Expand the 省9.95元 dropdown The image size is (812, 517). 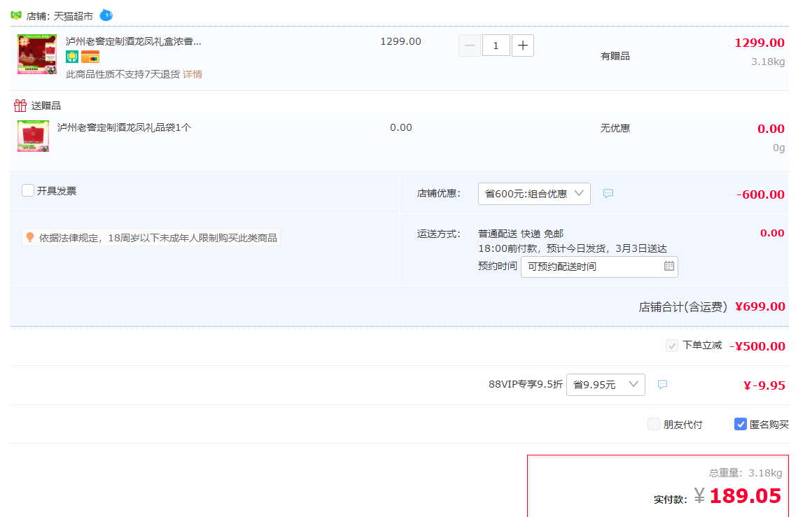(x=606, y=385)
